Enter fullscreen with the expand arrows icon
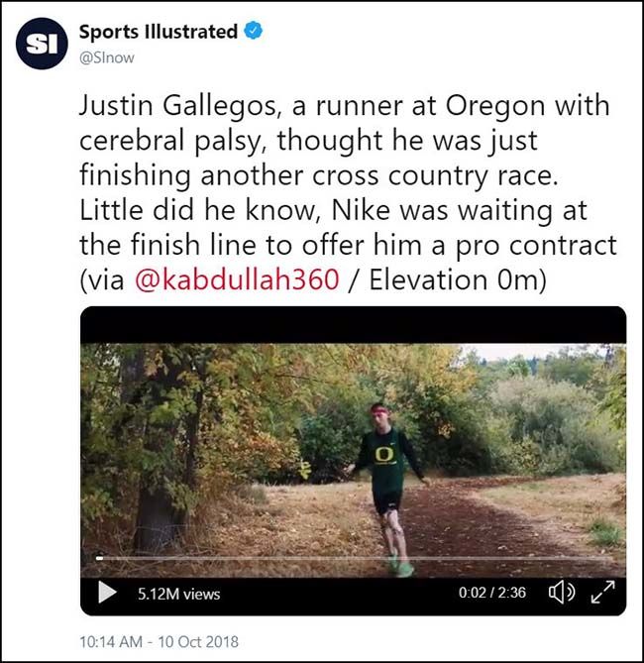This screenshot has width=644, height=663. 601,593
